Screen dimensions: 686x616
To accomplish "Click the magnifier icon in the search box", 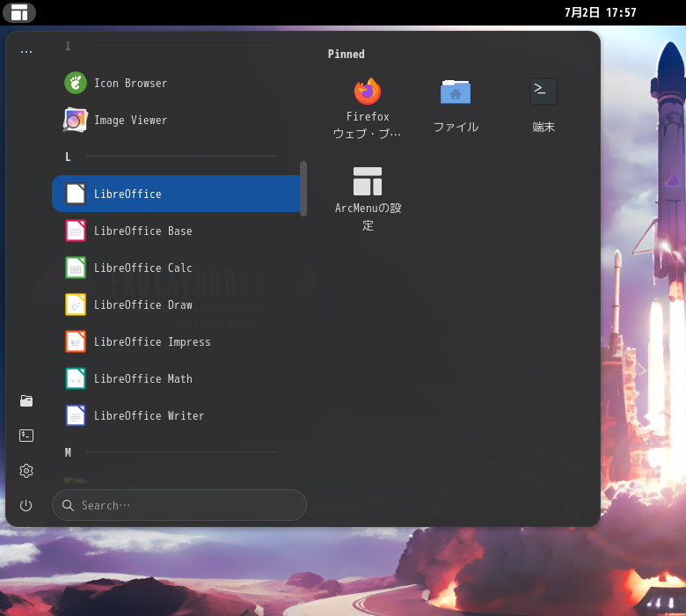I will click(x=68, y=505).
